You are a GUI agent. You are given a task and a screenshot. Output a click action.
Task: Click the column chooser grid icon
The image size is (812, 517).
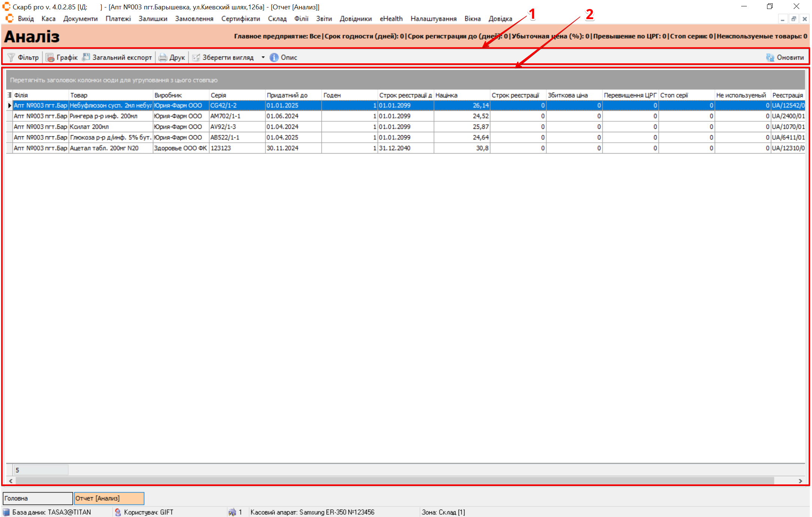pyautogui.click(x=10, y=95)
